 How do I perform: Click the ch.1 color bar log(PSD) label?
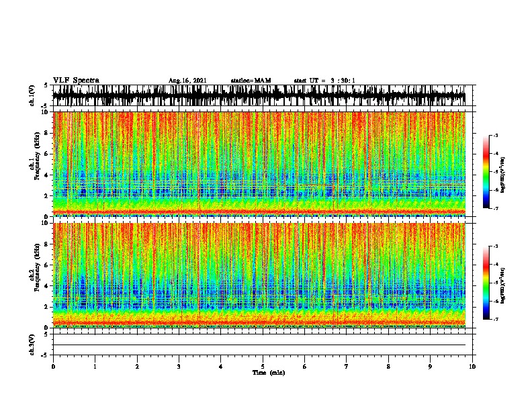(503, 175)
